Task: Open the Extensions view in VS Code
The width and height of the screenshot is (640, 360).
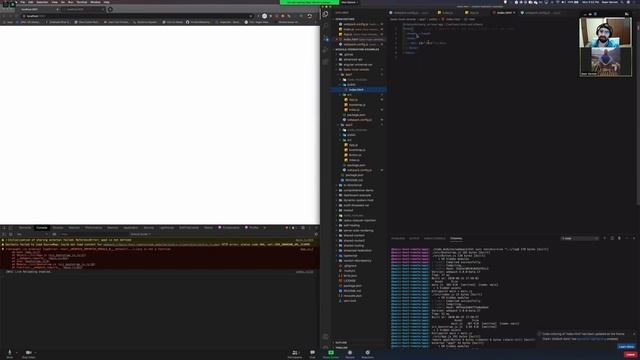Action: tap(325, 62)
